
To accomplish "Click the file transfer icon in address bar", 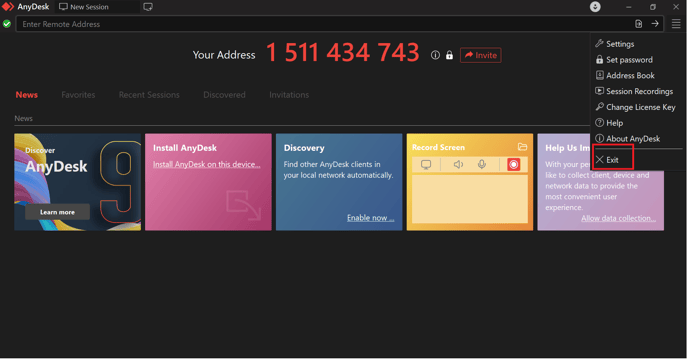I will [638, 24].
